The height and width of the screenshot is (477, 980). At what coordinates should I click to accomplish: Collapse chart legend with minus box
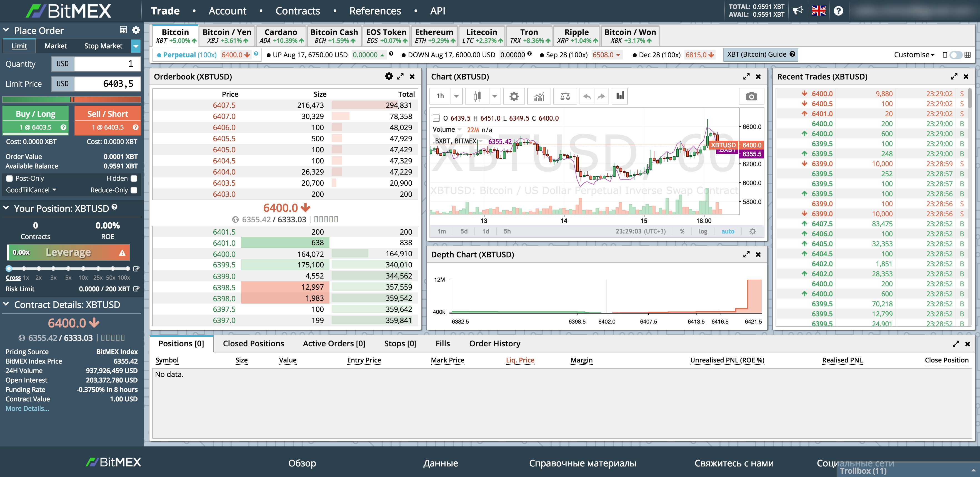tap(436, 118)
